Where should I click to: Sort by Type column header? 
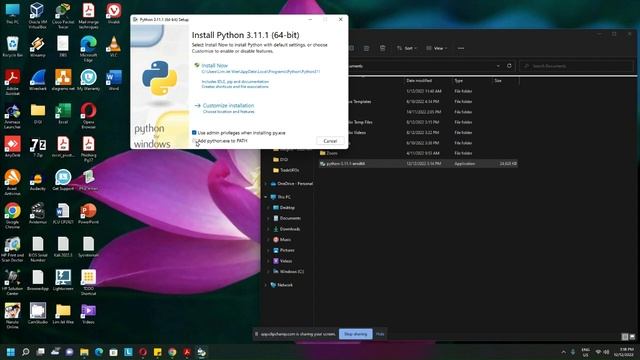[x=459, y=81]
